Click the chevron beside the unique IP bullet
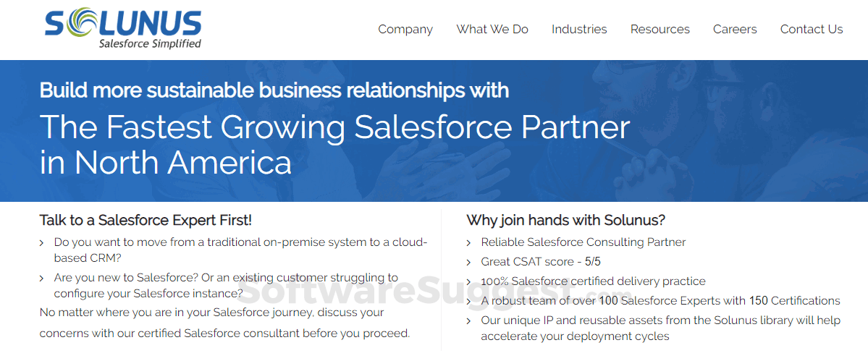 (x=469, y=320)
